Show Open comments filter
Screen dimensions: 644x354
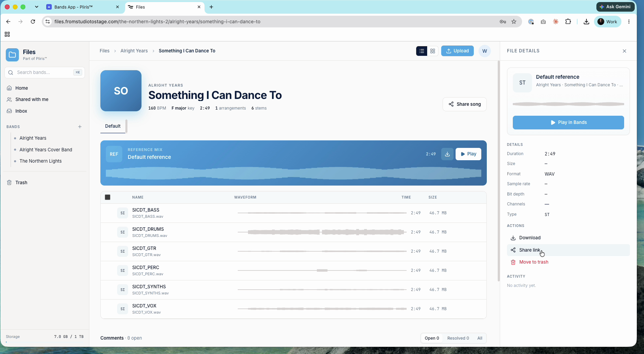coord(432,338)
